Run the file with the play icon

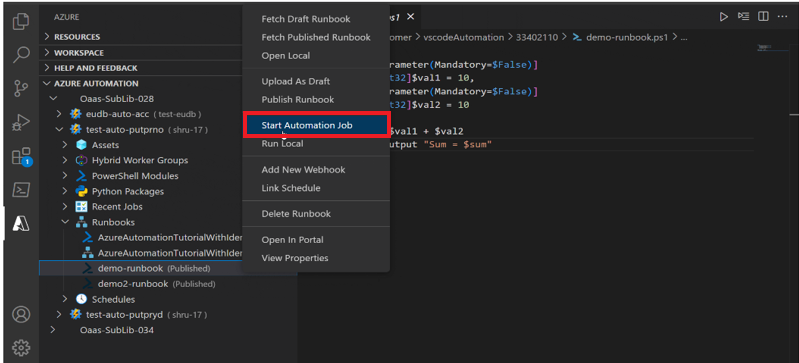click(723, 17)
